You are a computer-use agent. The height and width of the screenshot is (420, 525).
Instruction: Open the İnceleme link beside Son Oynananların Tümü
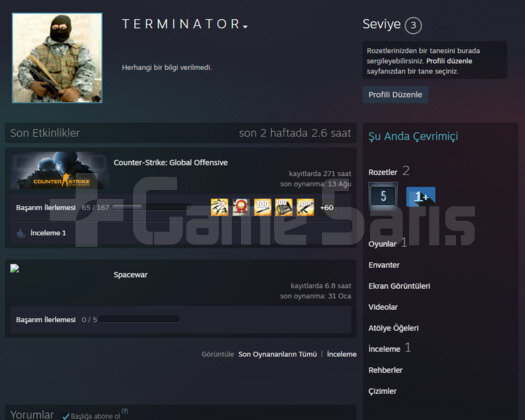pyautogui.click(x=342, y=354)
